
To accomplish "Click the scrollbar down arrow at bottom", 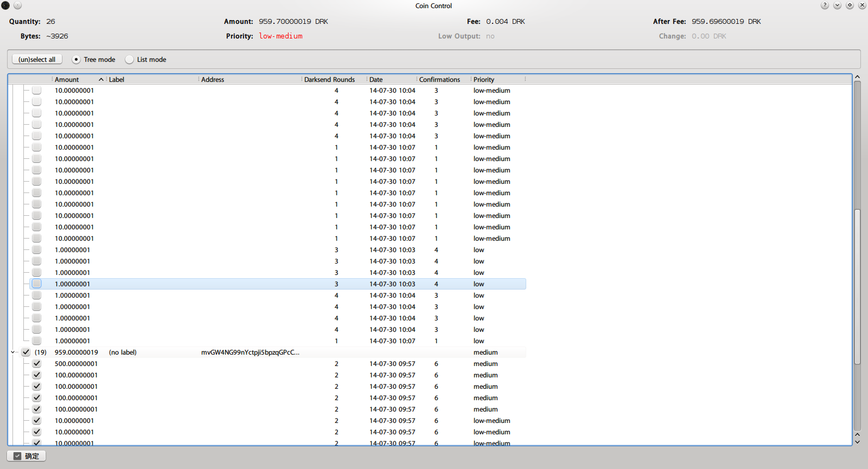I will [857, 442].
